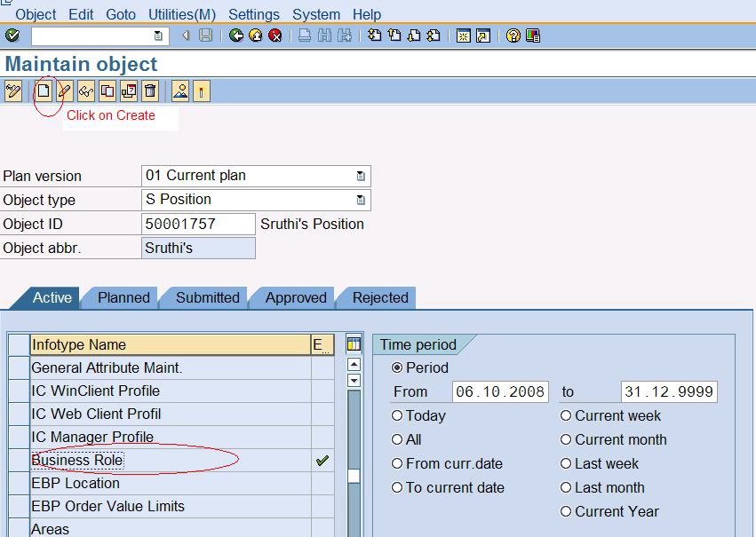The height and width of the screenshot is (537, 756).
Task: Select the Change pencil icon
Action: coord(62,91)
